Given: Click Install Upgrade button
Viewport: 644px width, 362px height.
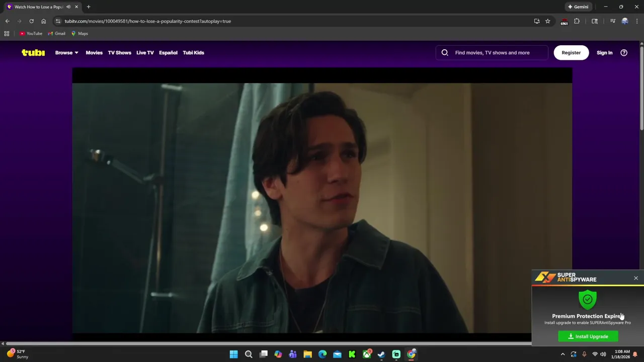Looking at the screenshot, I should tap(588, 336).
